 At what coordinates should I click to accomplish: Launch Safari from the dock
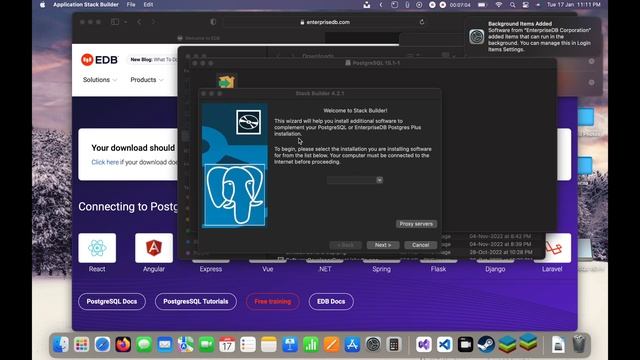tap(102, 345)
